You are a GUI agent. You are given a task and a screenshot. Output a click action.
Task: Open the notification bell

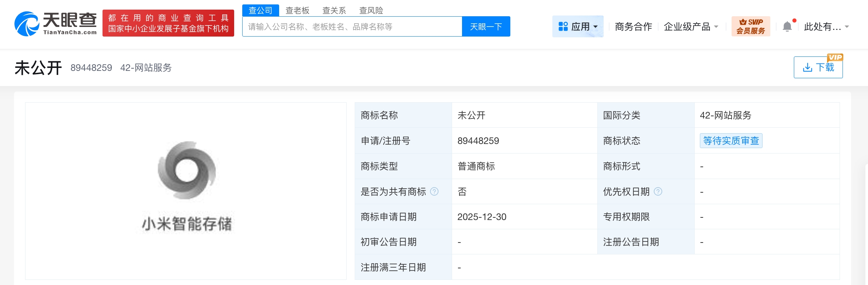click(787, 27)
